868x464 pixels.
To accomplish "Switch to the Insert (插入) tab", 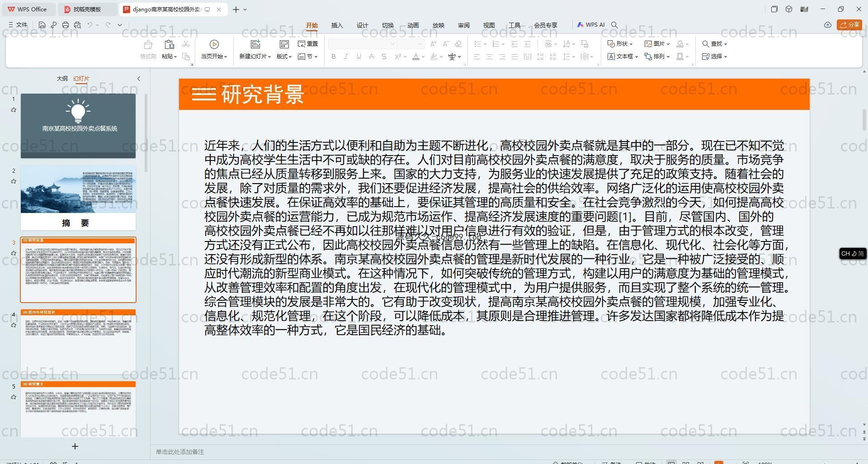I will (x=337, y=25).
